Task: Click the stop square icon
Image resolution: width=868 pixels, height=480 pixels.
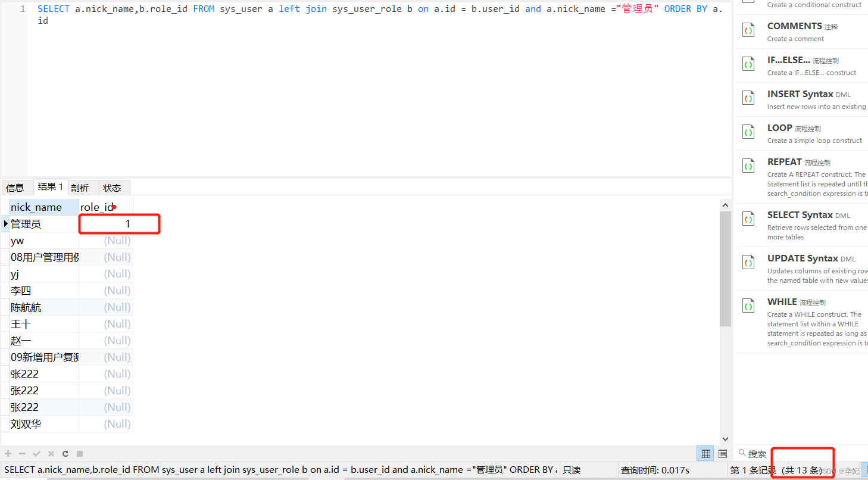Action: [x=80, y=454]
